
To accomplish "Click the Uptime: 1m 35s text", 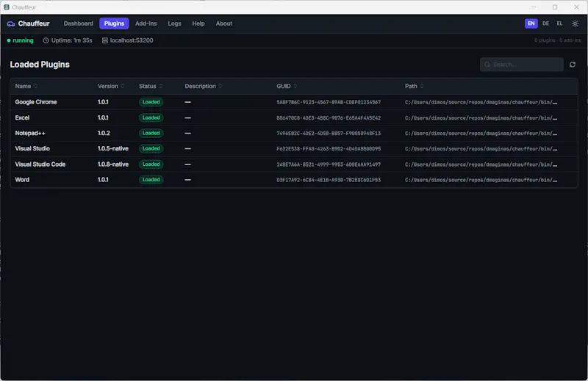I will click(71, 40).
